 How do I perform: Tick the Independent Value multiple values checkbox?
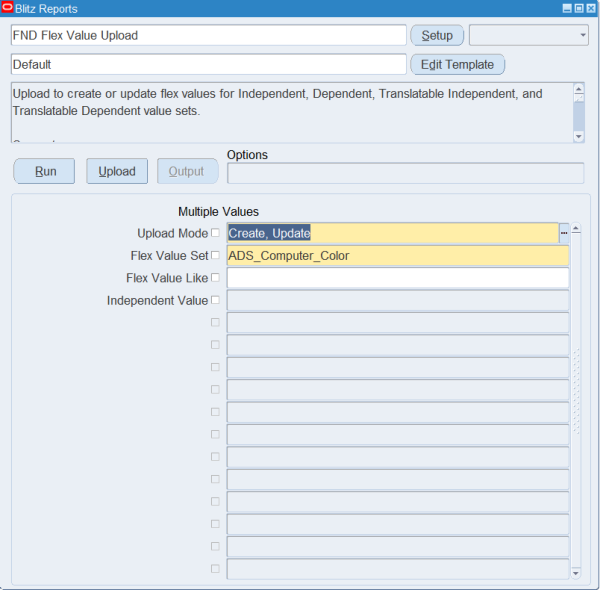coord(215,300)
